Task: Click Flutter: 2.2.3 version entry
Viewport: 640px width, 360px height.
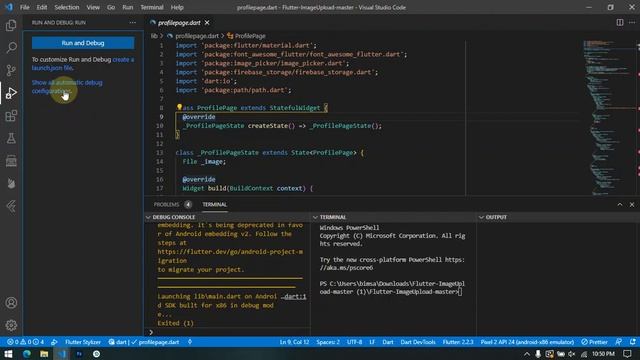Action: pos(458,342)
